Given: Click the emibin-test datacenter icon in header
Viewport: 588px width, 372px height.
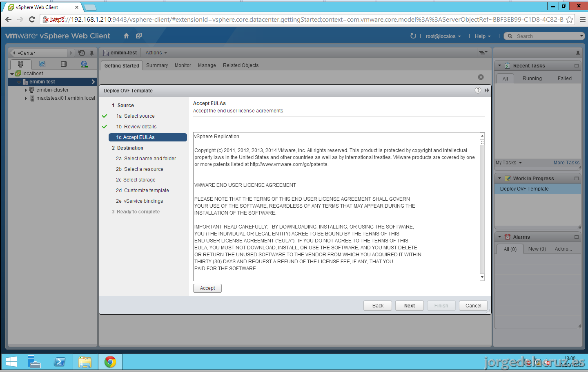Looking at the screenshot, I should (x=106, y=53).
